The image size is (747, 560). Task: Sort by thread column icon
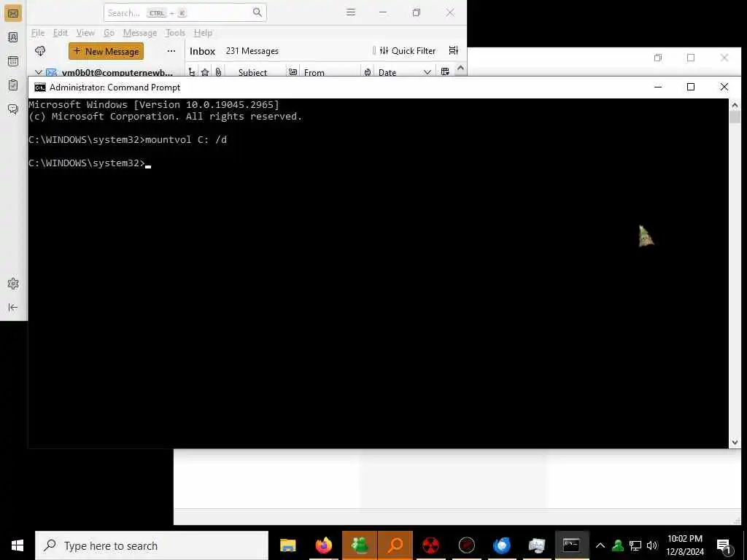coord(192,72)
